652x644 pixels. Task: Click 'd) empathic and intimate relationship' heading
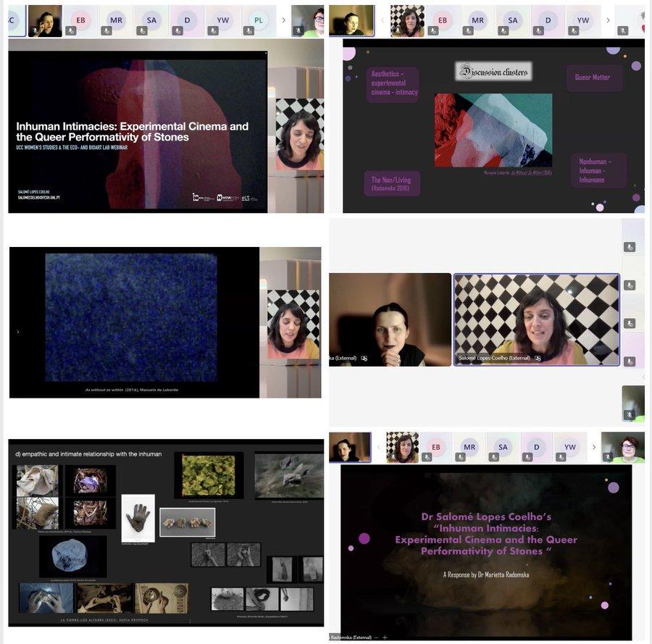click(x=88, y=454)
